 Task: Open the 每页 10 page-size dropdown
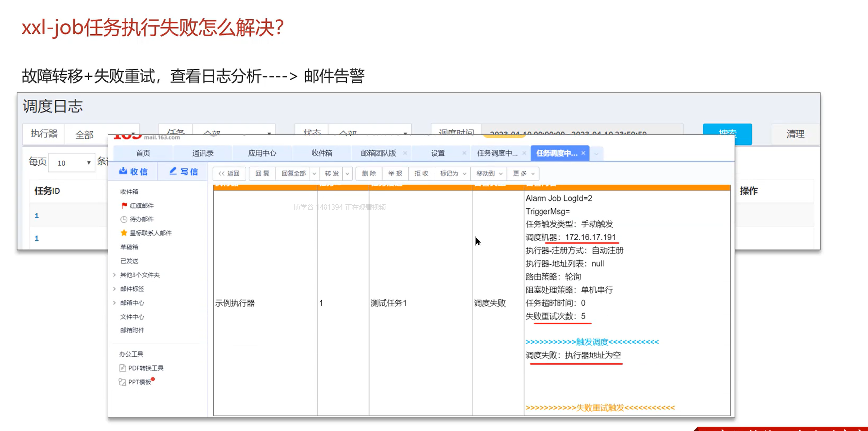72,163
